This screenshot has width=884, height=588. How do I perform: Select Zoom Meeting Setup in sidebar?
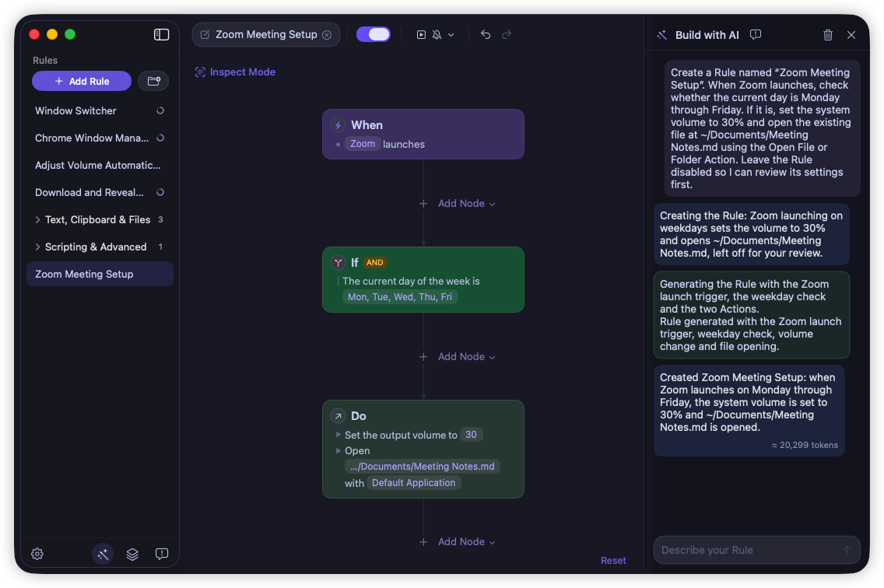coord(100,274)
